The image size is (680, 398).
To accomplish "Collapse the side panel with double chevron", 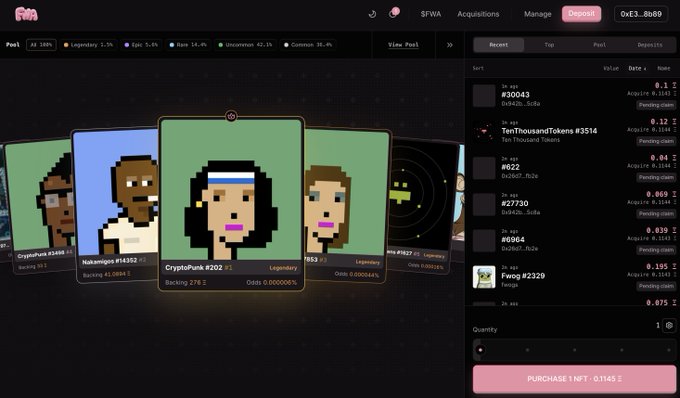I will (x=450, y=45).
